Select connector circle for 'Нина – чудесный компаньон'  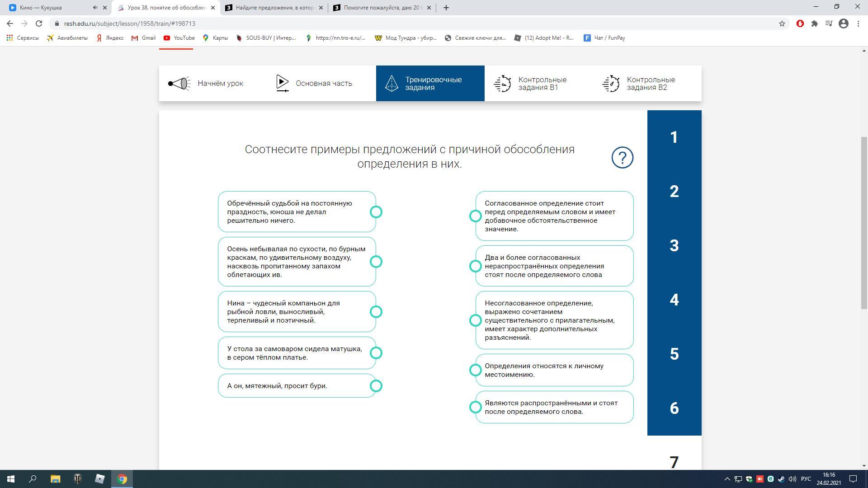(376, 312)
